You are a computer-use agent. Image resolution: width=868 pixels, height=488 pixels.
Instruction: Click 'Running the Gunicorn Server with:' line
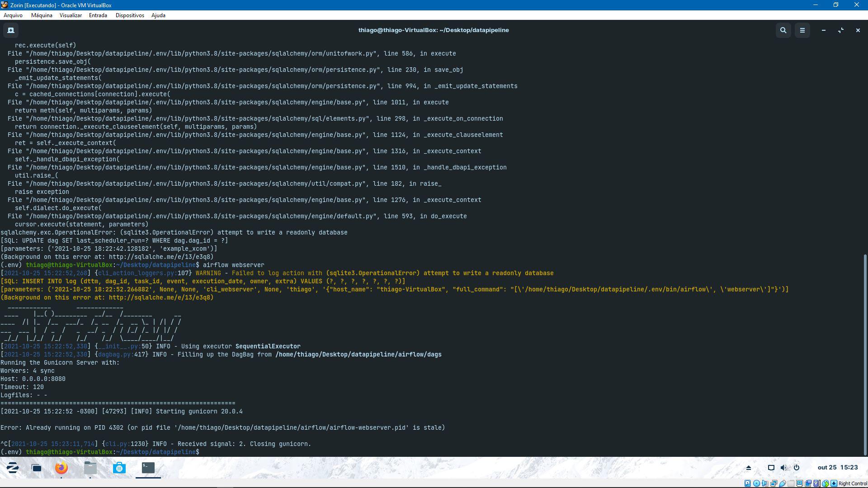click(x=60, y=363)
